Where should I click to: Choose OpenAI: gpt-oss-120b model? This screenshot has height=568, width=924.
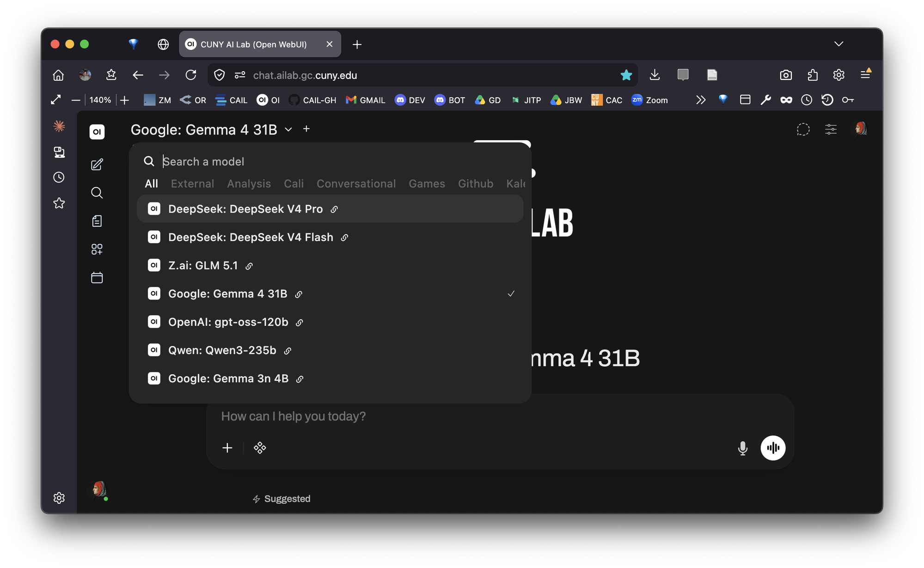(330, 322)
